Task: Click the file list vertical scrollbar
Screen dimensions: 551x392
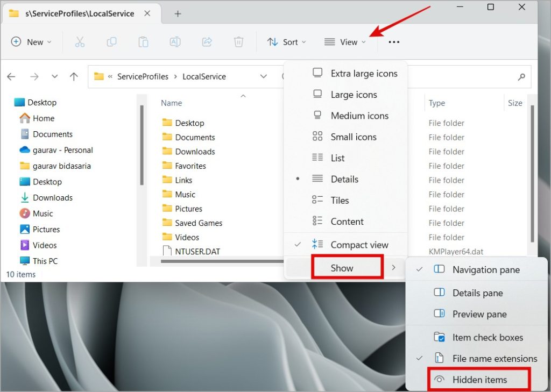Action: click(x=532, y=174)
